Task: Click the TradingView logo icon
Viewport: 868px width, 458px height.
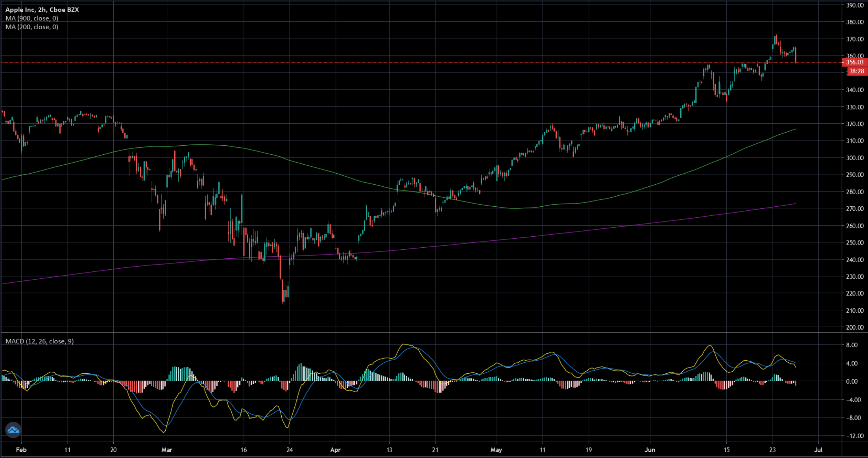Action: 13,430
